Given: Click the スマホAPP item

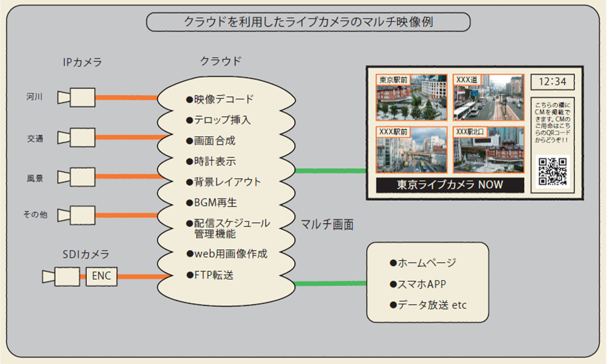Looking at the screenshot, I should [x=417, y=284].
